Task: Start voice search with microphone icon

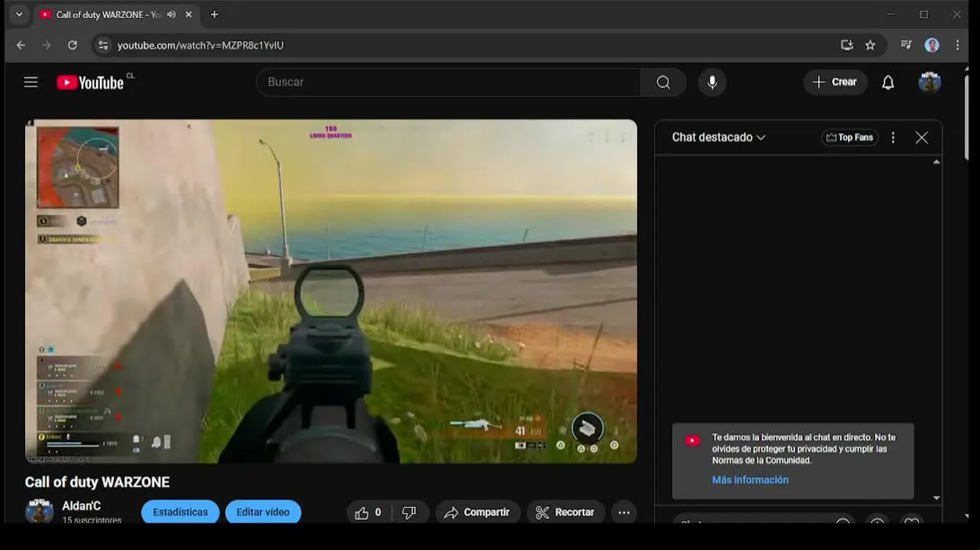Action: [x=712, y=82]
